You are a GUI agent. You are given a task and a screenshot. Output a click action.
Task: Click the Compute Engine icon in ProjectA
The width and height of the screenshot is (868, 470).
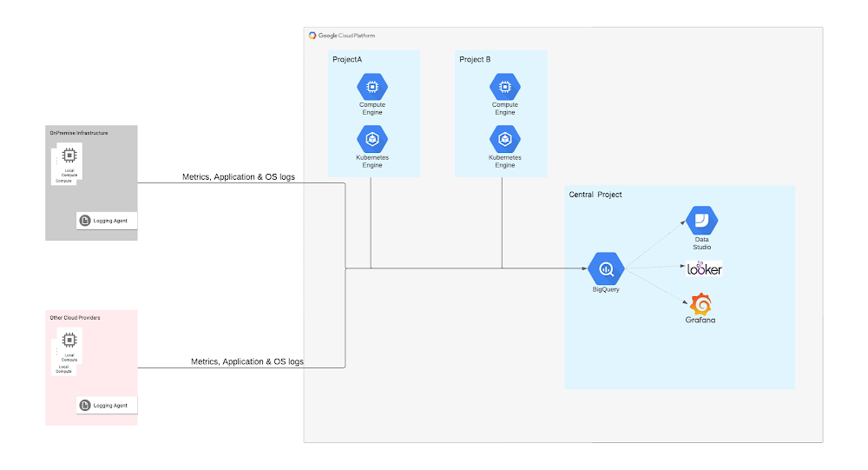click(372, 87)
